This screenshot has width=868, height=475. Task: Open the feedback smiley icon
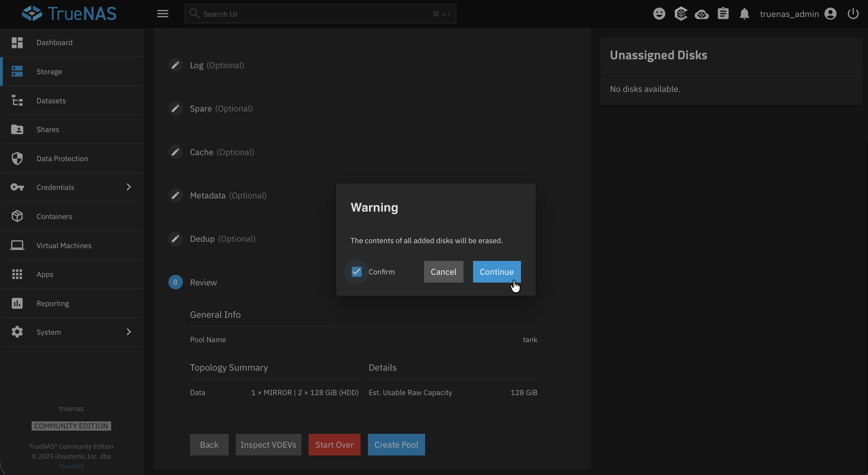tap(659, 13)
